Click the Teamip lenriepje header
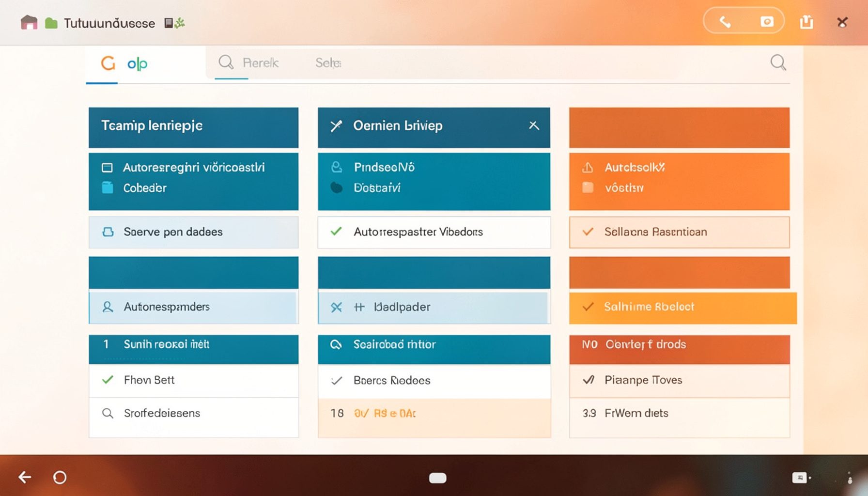 [193, 127]
